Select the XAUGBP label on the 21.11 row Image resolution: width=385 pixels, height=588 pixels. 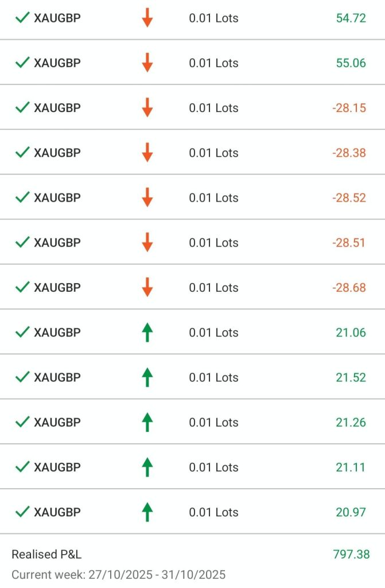click(57, 467)
